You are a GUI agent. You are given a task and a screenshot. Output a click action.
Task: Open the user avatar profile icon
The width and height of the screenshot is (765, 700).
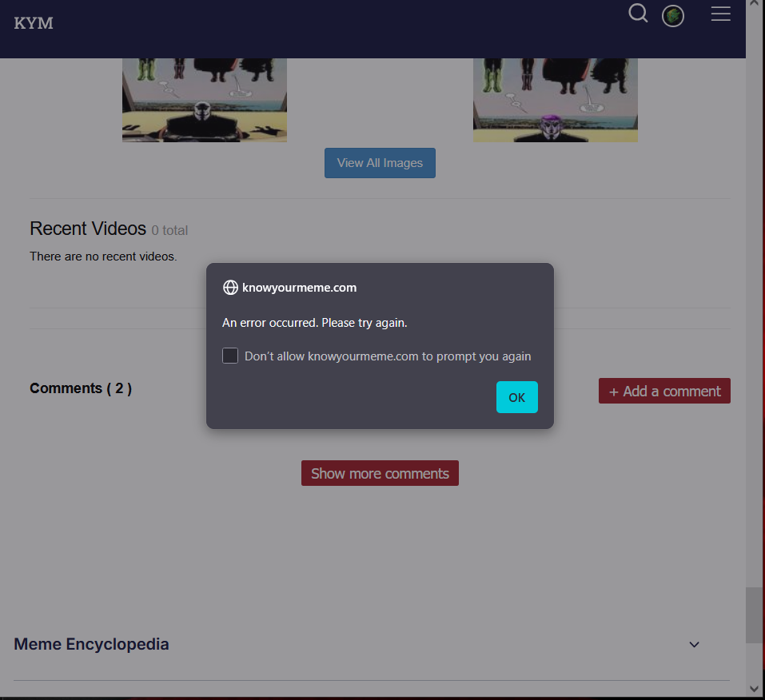(x=672, y=16)
